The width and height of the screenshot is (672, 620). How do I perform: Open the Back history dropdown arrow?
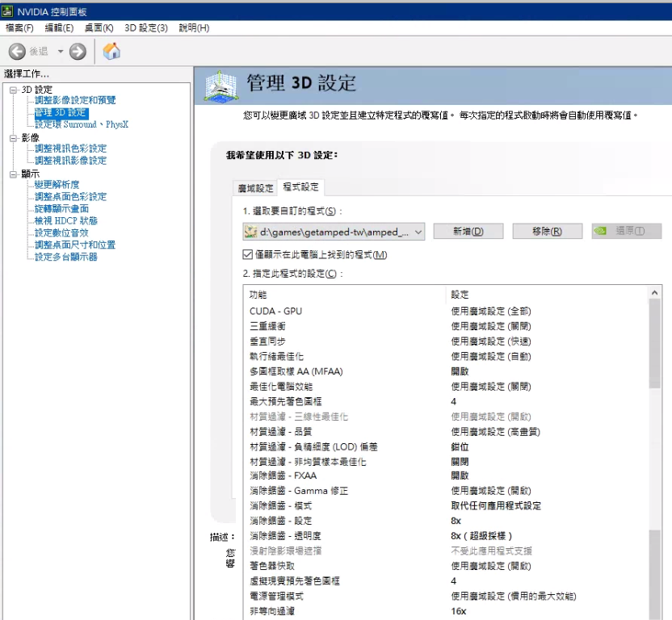(x=61, y=52)
